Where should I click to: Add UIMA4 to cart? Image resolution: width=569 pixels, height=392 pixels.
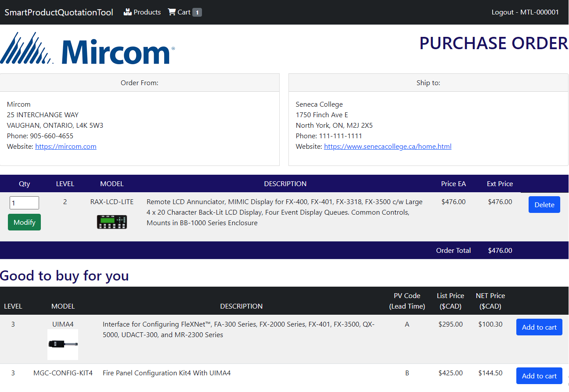[539, 327]
